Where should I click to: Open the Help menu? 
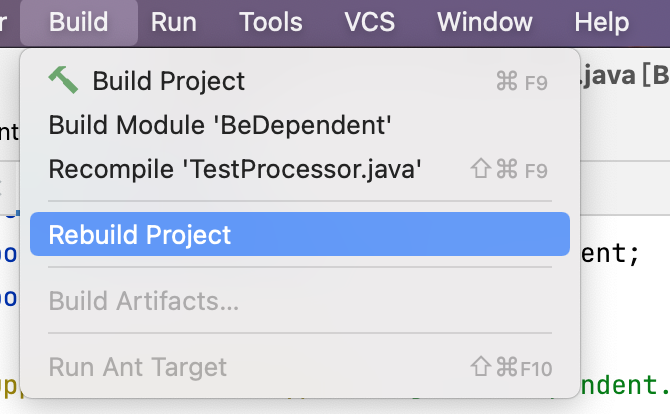point(602,22)
